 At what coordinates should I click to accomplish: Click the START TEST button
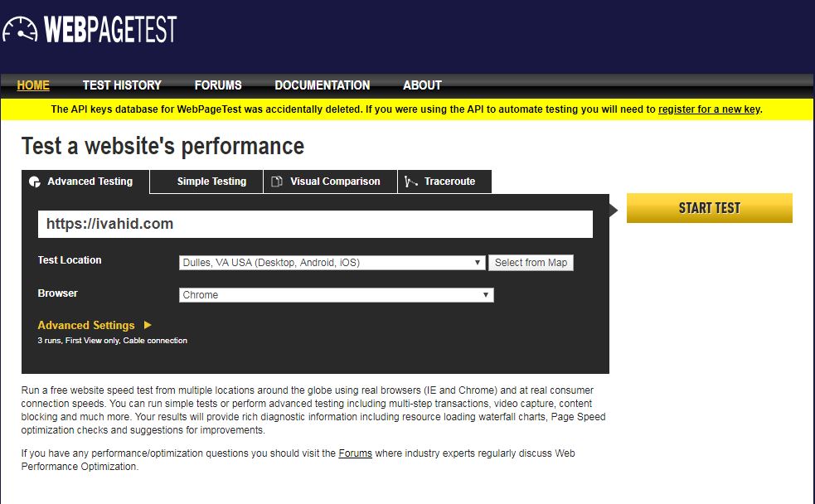pyautogui.click(x=710, y=208)
